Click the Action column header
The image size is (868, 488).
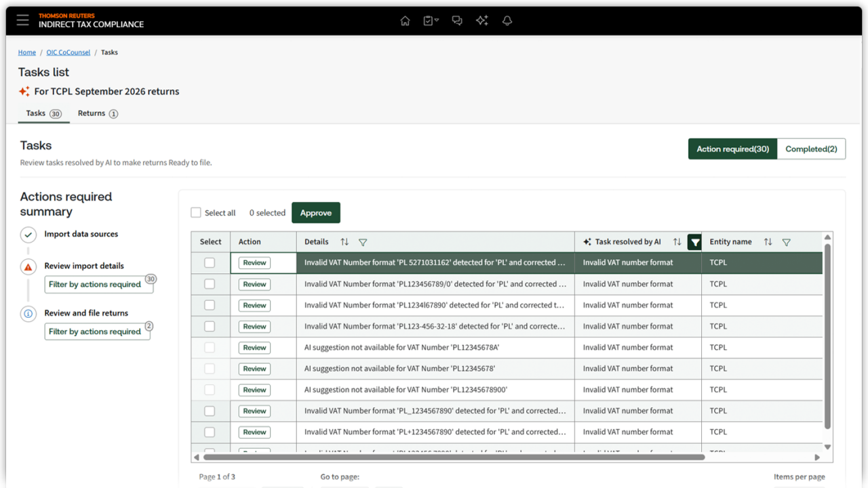click(x=263, y=242)
